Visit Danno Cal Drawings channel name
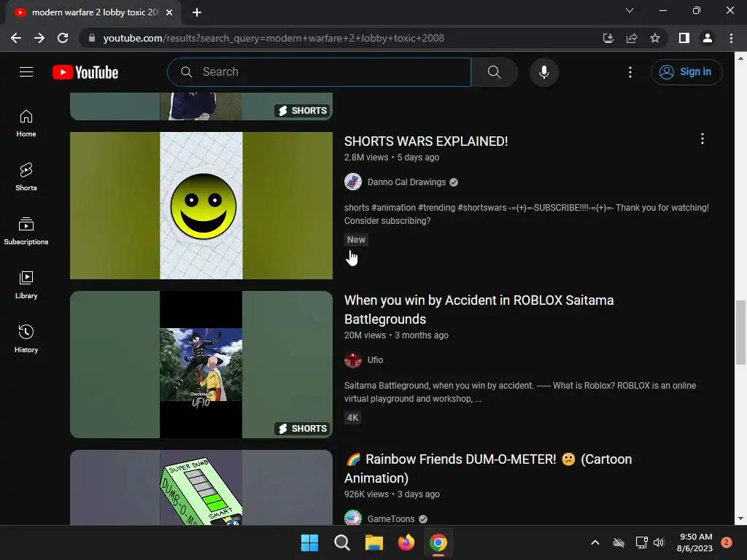This screenshot has width=747, height=560. click(406, 182)
